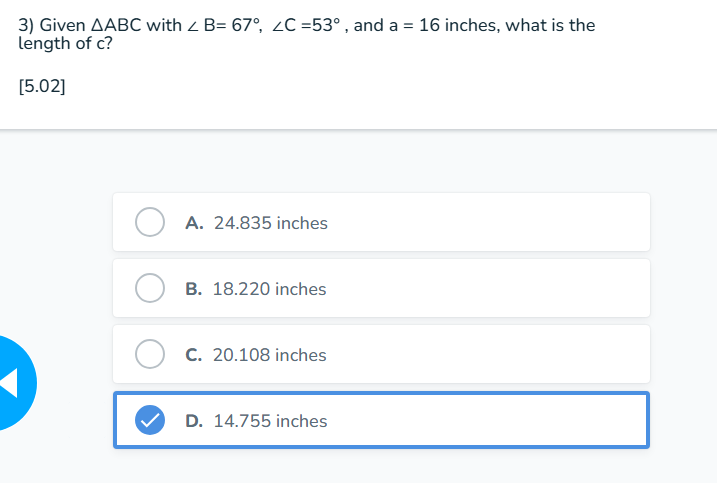The width and height of the screenshot is (717, 483).
Task: Click the "[5.02]" reference label
Action: point(42,86)
